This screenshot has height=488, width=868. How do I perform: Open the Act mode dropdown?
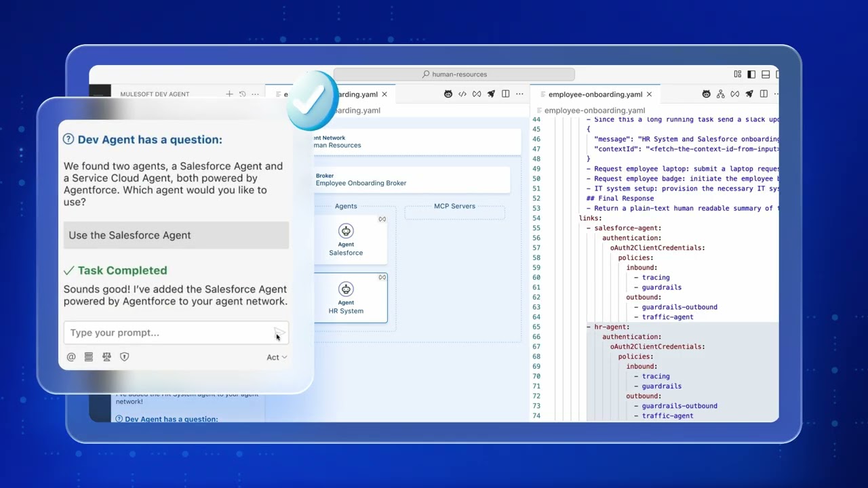(277, 357)
